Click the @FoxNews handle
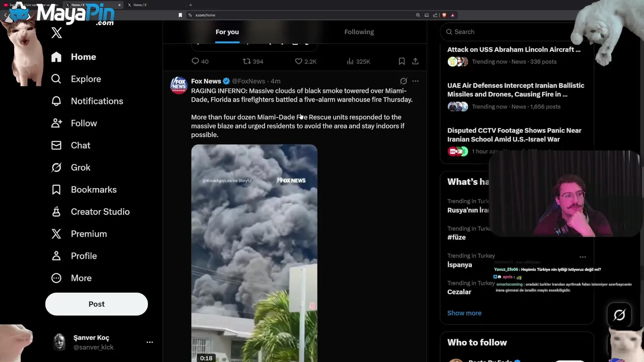The image size is (644, 362). tap(249, 81)
